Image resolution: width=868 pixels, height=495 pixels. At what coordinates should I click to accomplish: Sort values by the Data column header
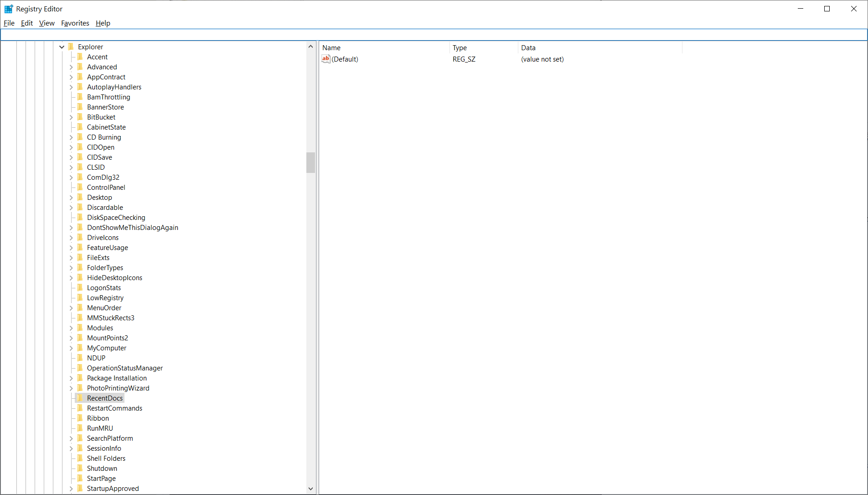pyautogui.click(x=600, y=47)
